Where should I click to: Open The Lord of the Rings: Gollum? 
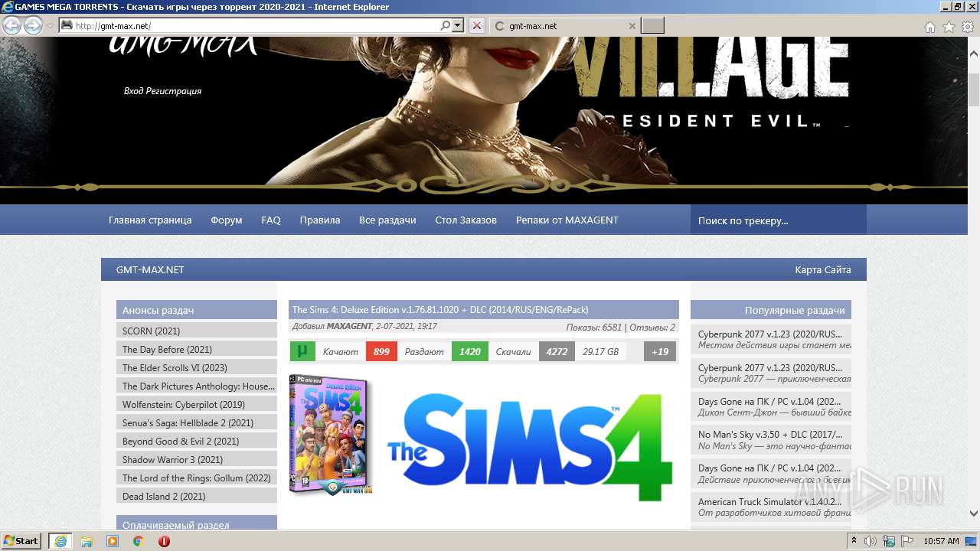(x=197, y=478)
